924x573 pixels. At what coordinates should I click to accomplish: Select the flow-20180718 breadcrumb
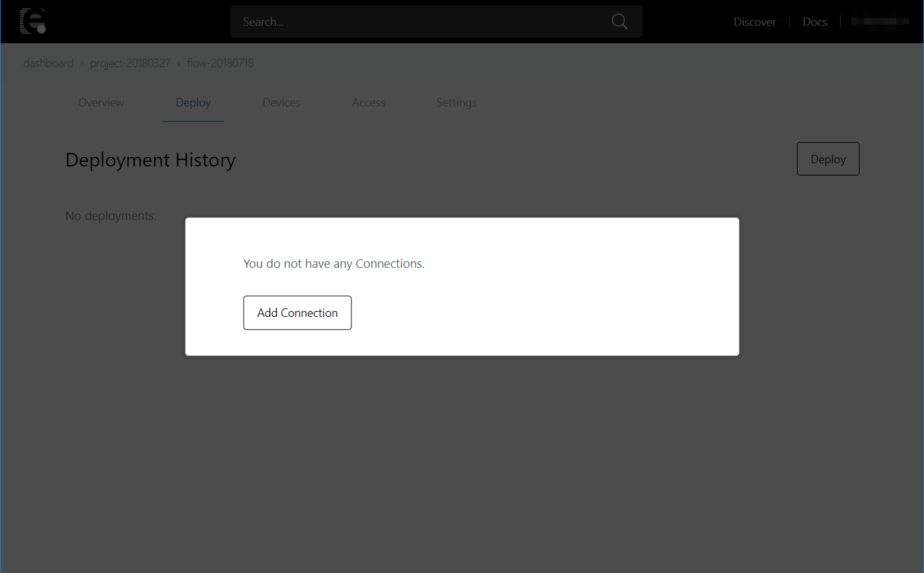pyautogui.click(x=220, y=63)
